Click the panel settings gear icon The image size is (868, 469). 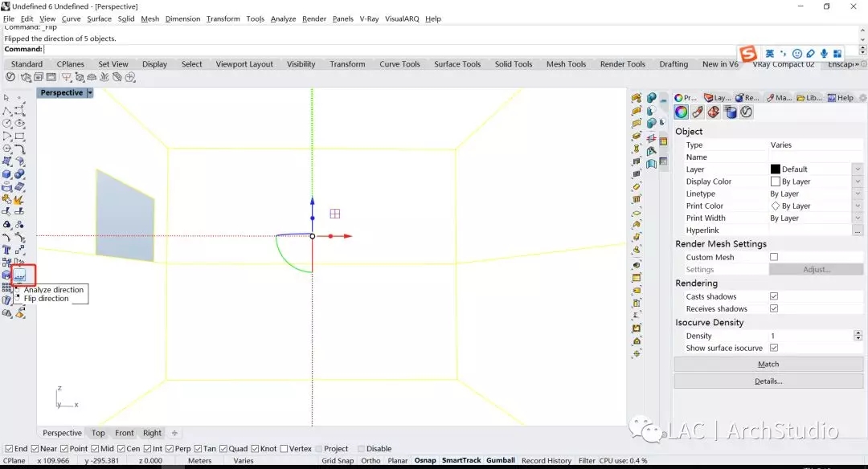tap(862, 98)
